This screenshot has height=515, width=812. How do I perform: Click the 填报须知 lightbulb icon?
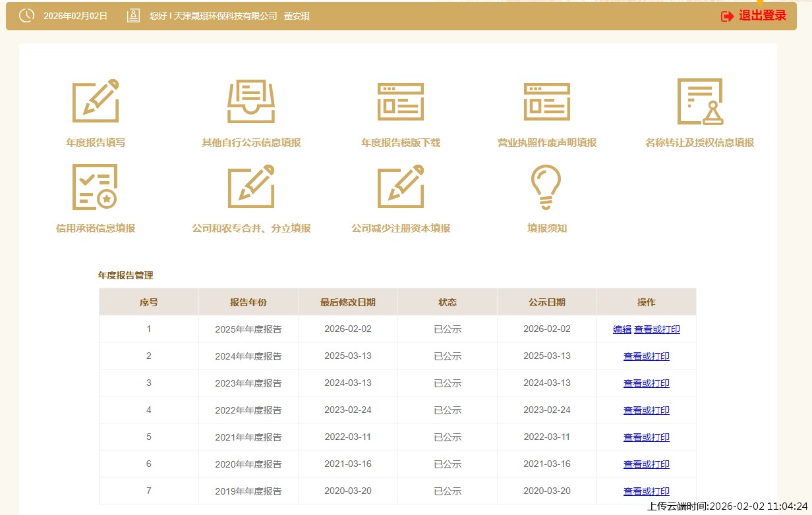click(x=546, y=187)
